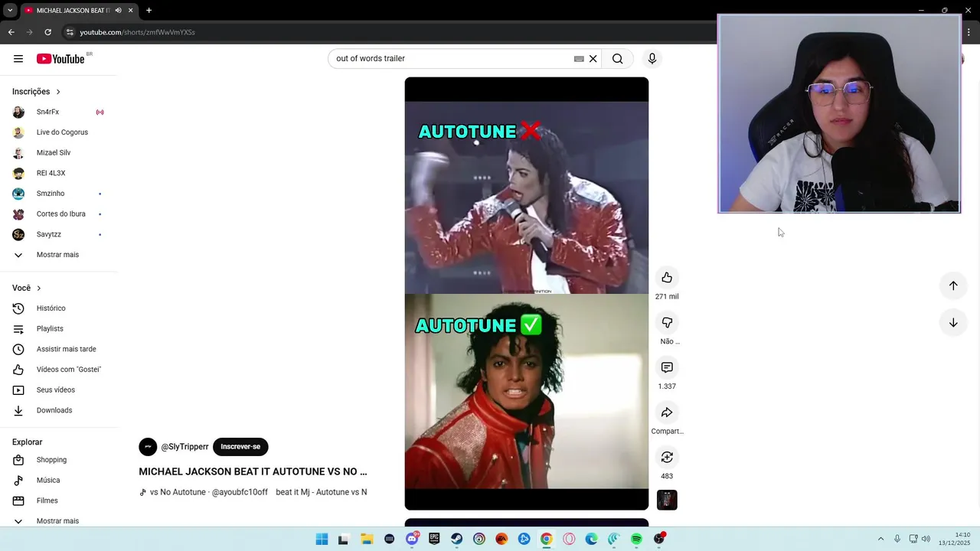This screenshot has width=980, height=551.
Task: Mute the tab using the speaker icon
Action: point(118,11)
